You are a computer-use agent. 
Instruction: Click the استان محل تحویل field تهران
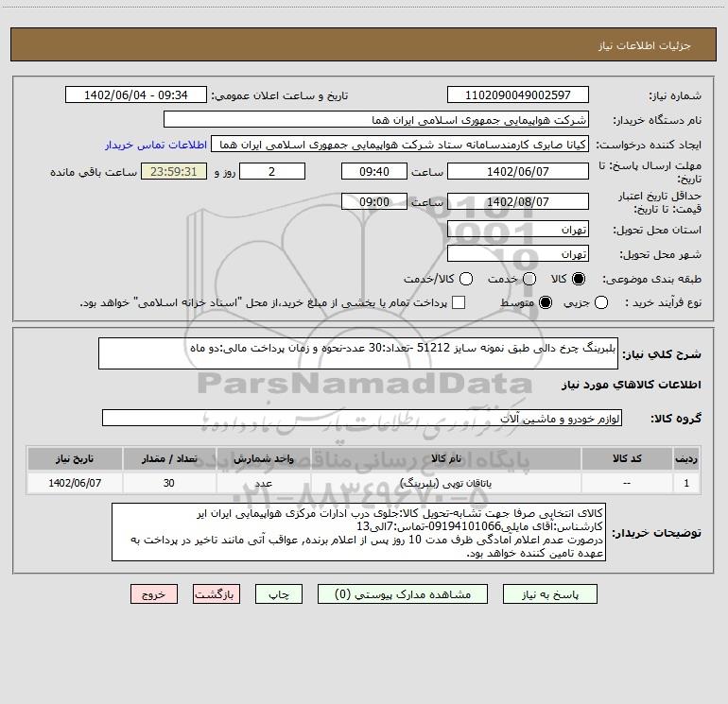point(518,230)
